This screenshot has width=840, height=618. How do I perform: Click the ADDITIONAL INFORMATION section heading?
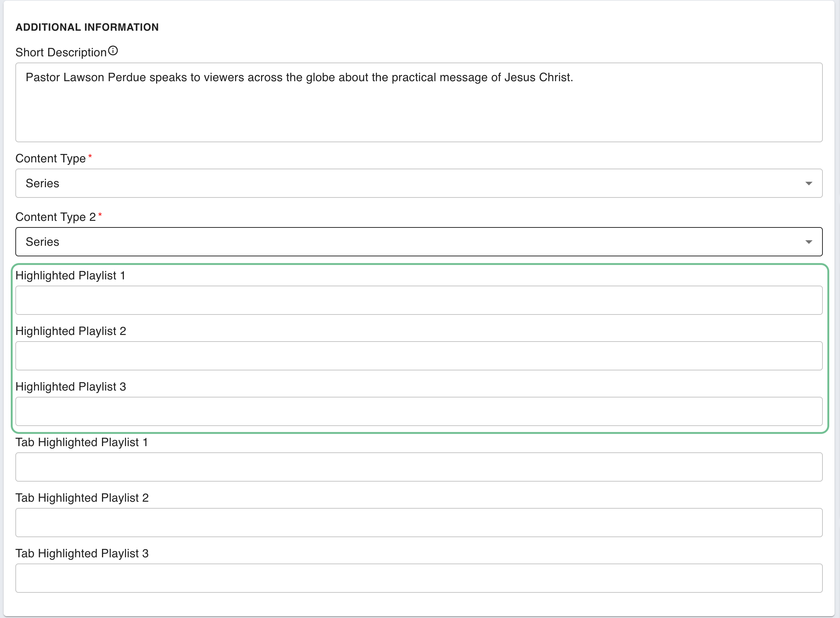tap(87, 27)
